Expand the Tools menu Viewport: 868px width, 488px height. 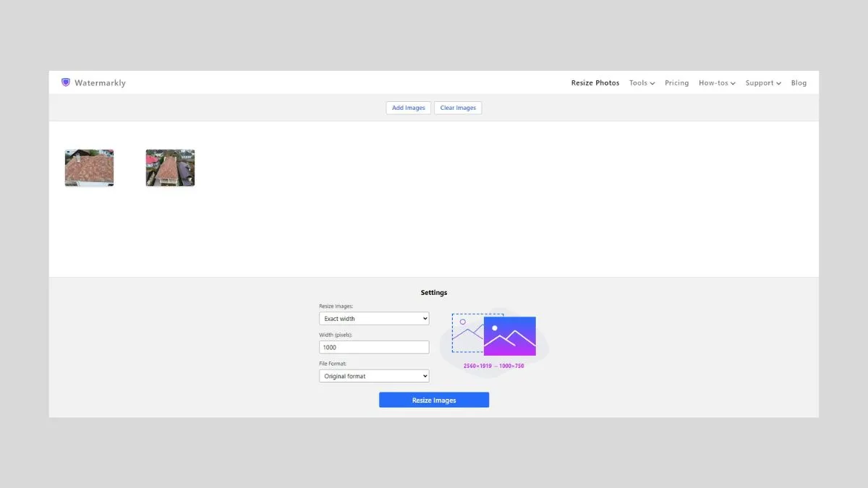pos(641,82)
